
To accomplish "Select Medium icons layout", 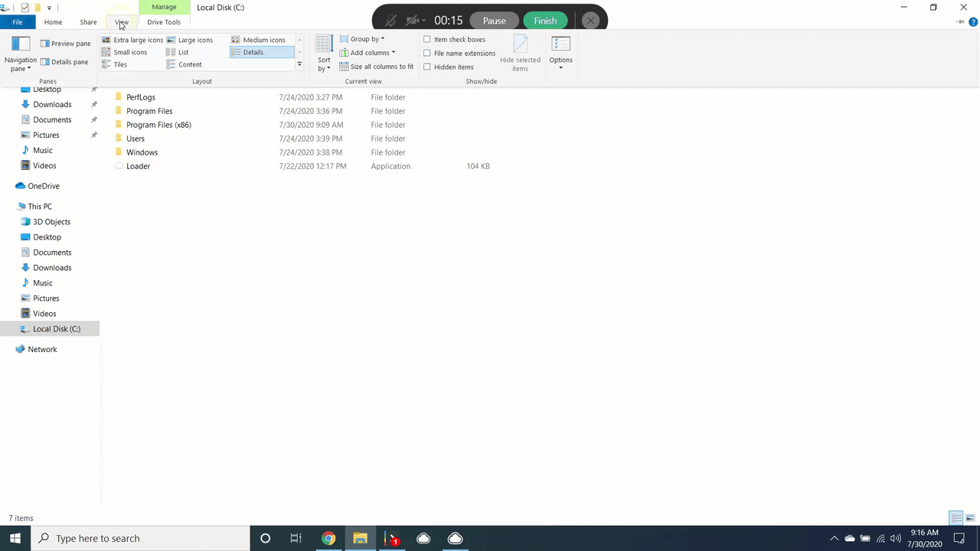I will (x=259, y=40).
